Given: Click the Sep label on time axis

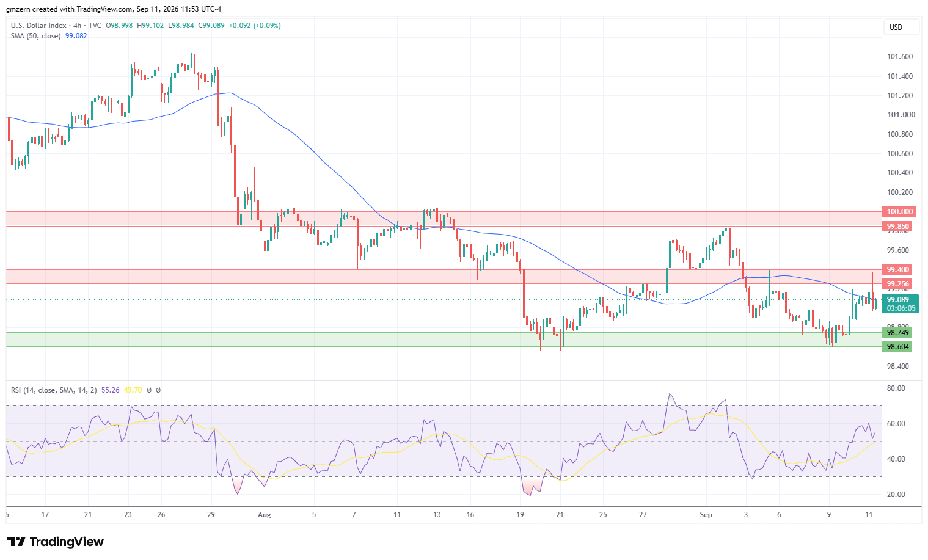Looking at the screenshot, I should [706, 515].
